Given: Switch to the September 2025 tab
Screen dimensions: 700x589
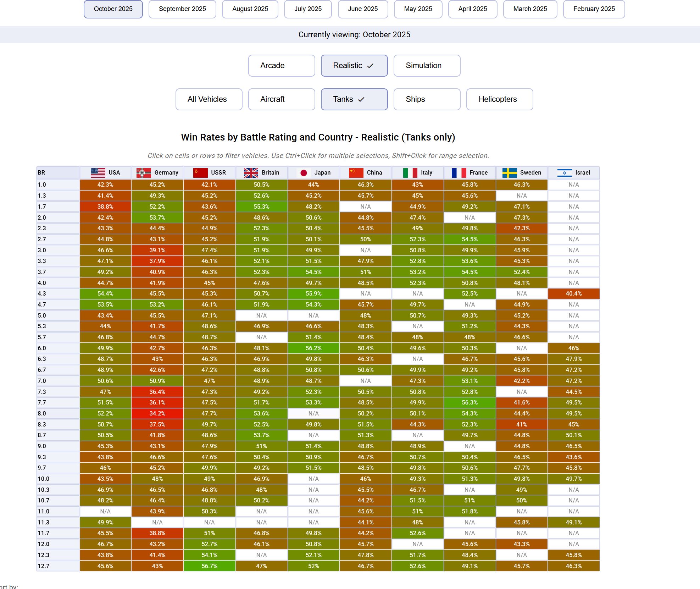Looking at the screenshot, I should tap(182, 9).
